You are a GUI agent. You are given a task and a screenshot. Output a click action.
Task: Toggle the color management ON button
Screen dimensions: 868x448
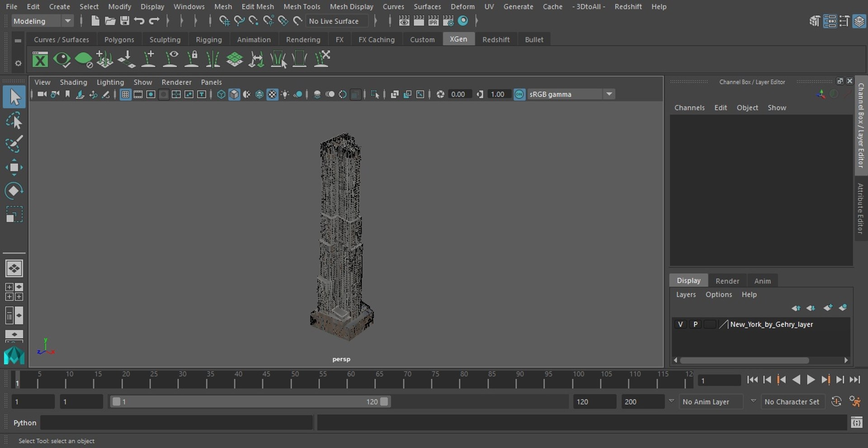[519, 94]
